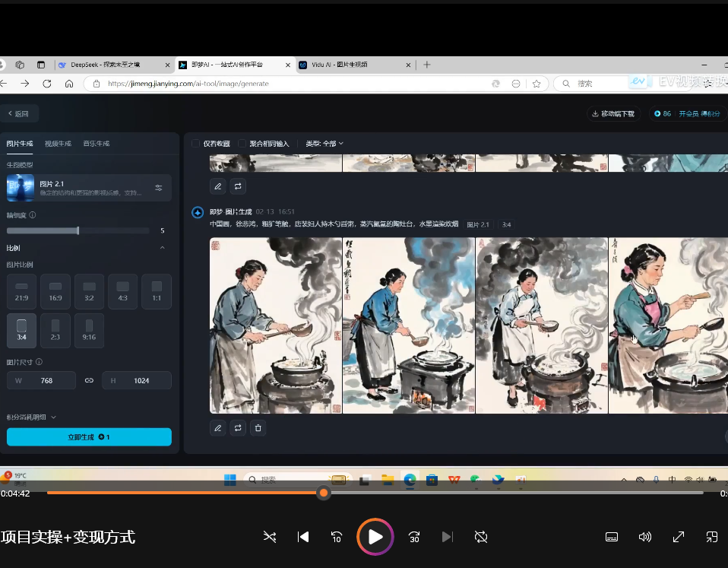
Task: Click 移动端下载 button
Action: [614, 114]
